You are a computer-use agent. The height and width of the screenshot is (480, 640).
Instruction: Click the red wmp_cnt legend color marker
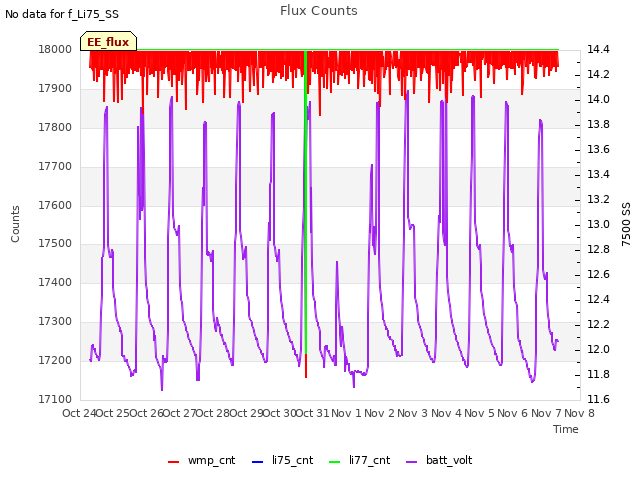click(173, 462)
